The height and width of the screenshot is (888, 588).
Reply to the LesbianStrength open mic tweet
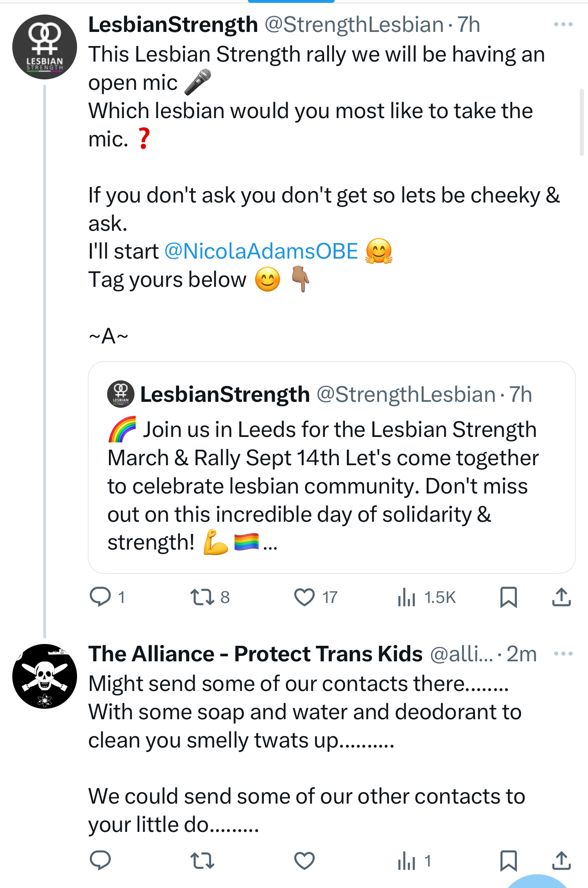tap(100, 597)
